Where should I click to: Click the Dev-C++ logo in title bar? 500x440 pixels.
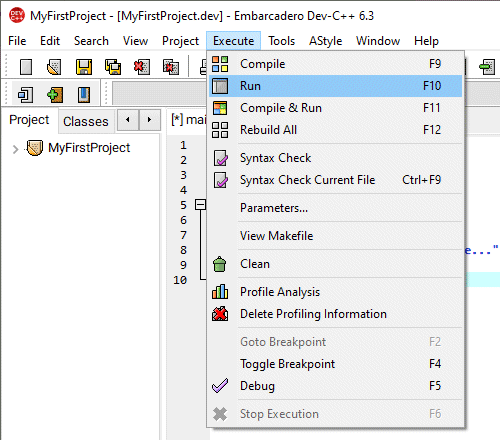17,16
